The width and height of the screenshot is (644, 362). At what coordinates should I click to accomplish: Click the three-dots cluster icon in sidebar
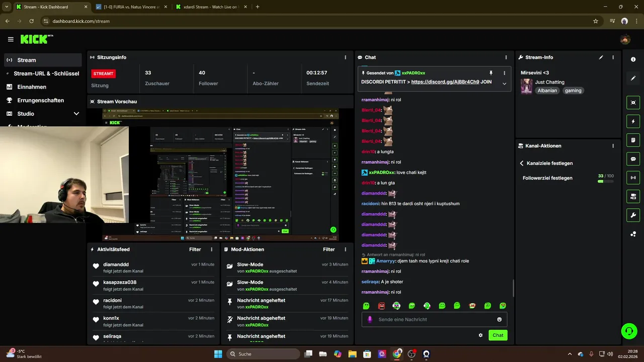[633, 234]
